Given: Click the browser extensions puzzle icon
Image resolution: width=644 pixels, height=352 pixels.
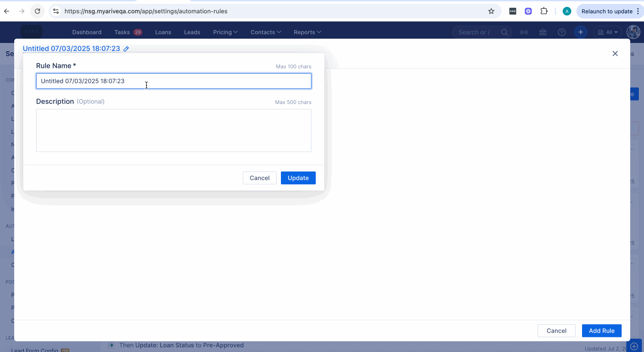Looking at the screenshot, I should coord(544,11).
